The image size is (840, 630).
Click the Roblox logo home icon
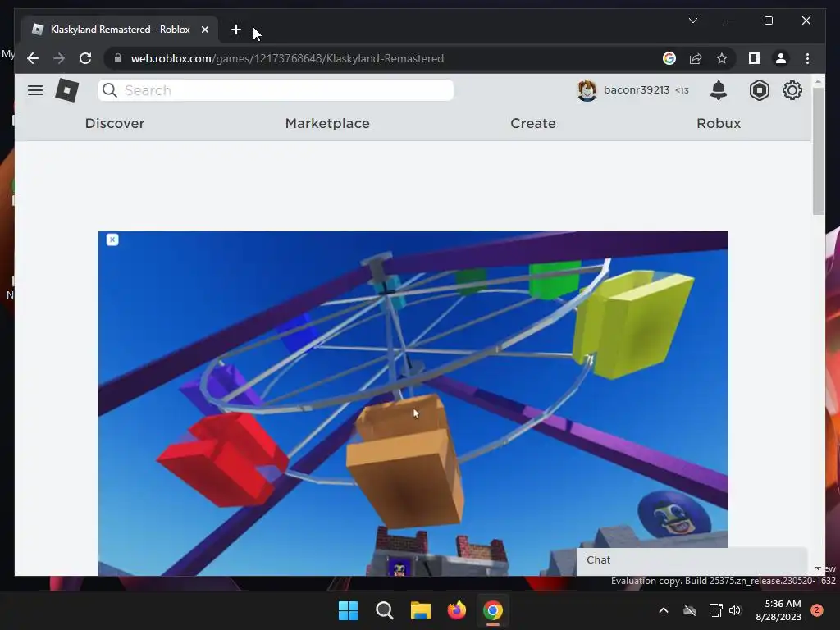tap(67, 90)
